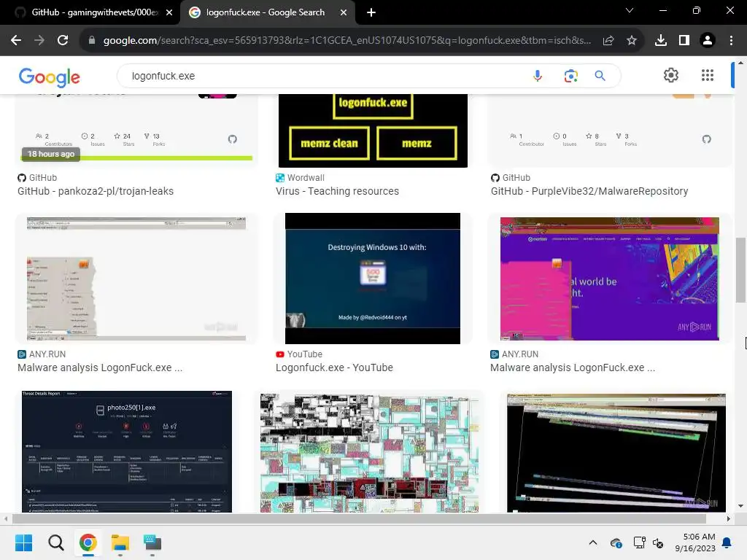Viewport: 747px width, 560px height.
Task: Open black tilted windows ANY.RUN thumbnail
Action: point(616,453)
